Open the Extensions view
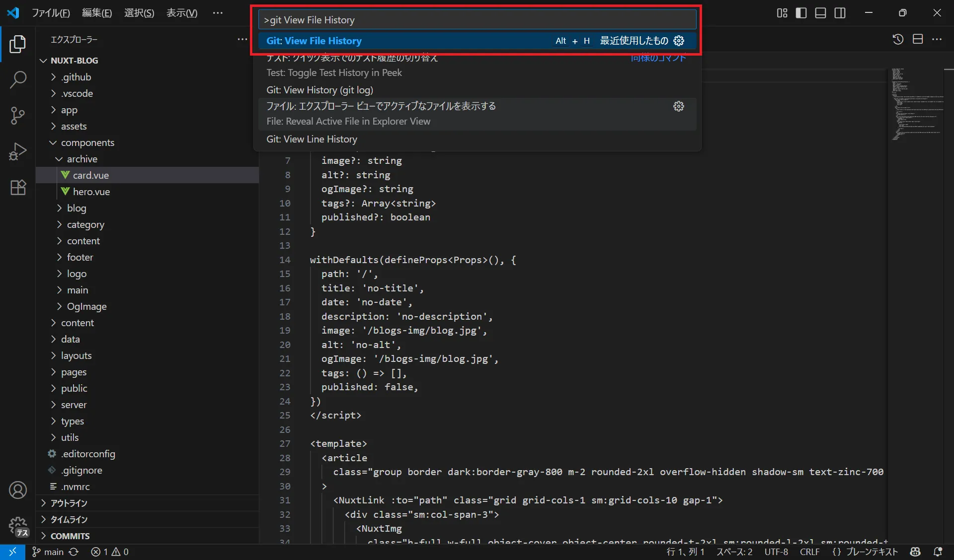 18,187
